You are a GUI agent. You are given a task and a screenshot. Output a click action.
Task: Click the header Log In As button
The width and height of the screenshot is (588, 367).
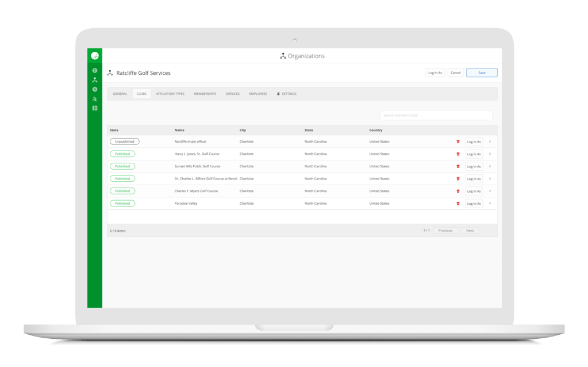[435, 73]
